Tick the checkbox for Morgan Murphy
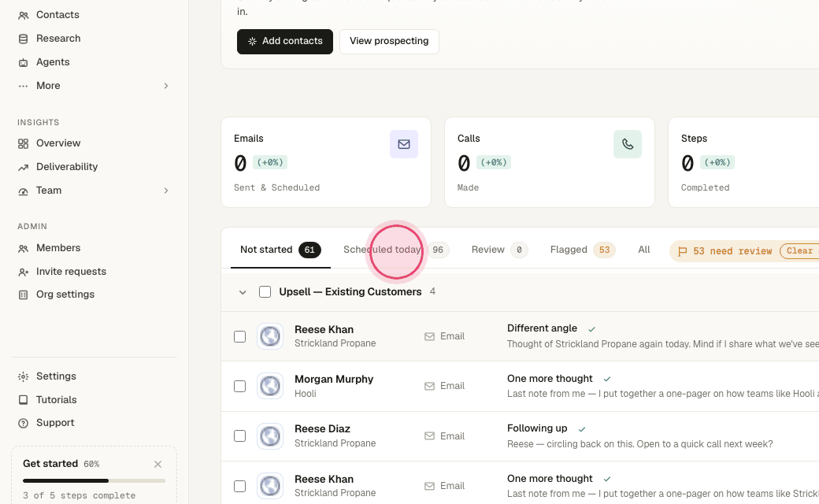Image resolution: width=819 pixels, height=504 pixels. (x=239, y=386)
